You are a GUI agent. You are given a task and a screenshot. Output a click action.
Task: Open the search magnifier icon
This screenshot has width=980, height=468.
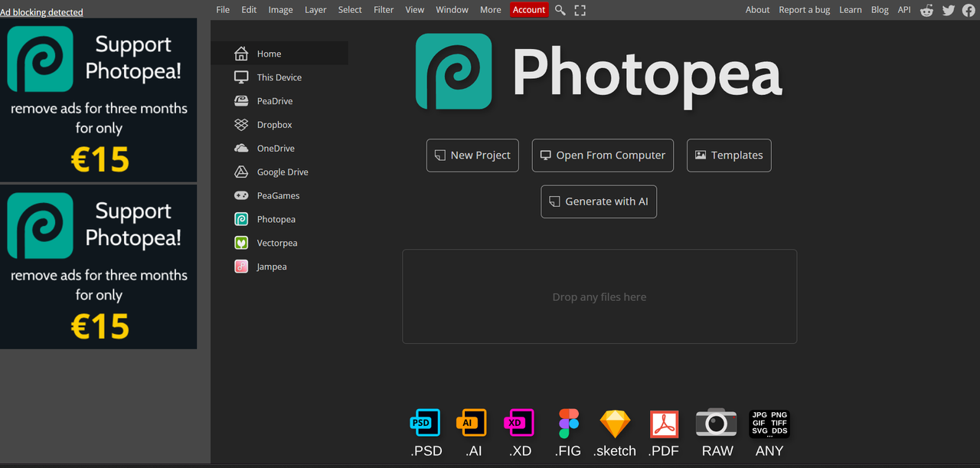point(560,10)
